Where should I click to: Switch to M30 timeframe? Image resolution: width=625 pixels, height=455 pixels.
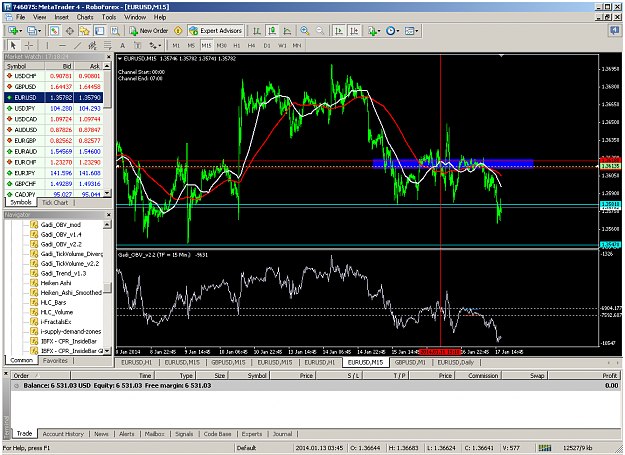[x=222, y=45]
